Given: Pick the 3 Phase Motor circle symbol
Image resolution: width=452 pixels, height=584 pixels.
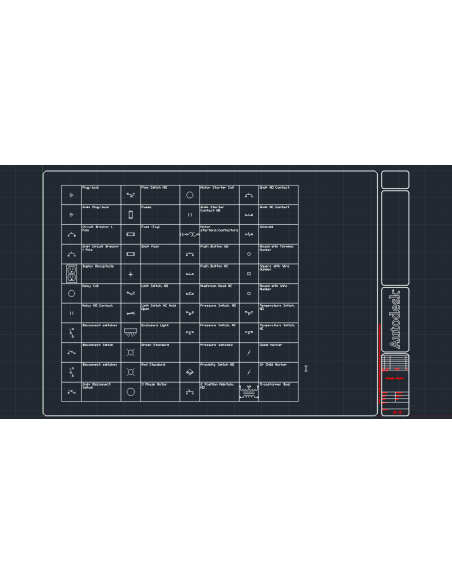Looking at the screenshot, I should pyautogui.click(x=130, y=392).
